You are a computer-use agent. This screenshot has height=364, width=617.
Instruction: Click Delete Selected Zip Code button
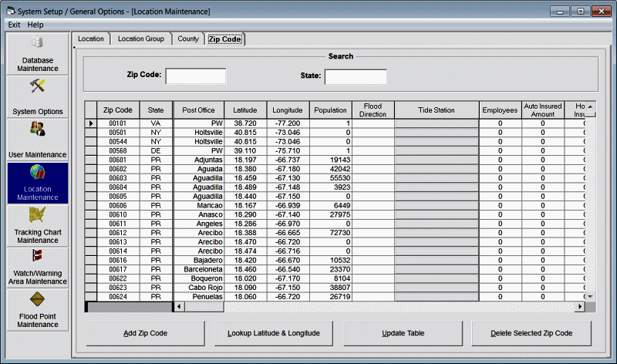tap(531, 333)
